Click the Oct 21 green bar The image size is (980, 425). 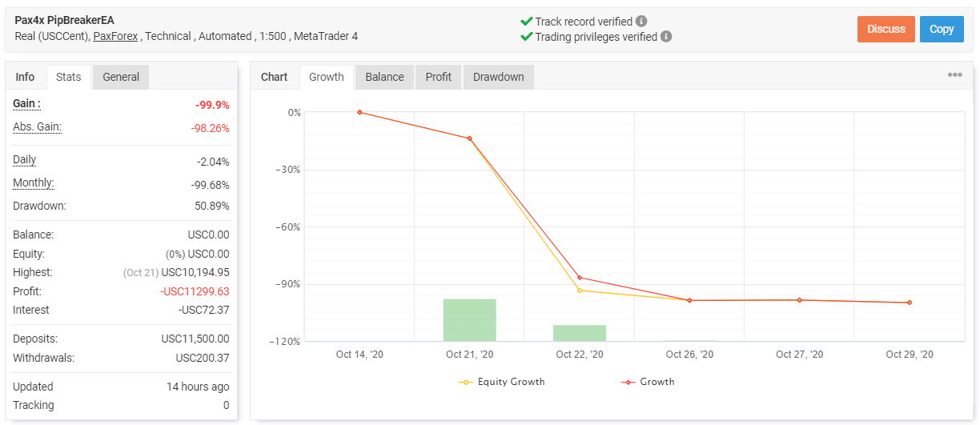tap(469, 320)
